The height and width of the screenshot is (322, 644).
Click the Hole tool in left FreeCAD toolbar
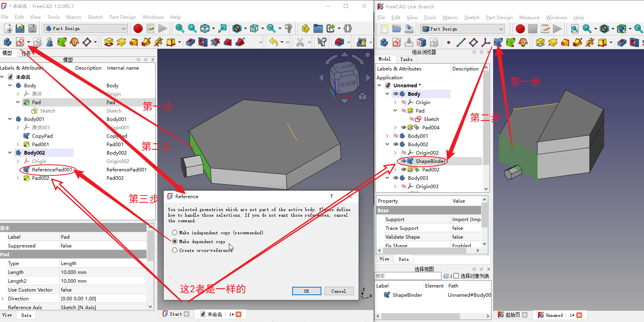(203, 42)
